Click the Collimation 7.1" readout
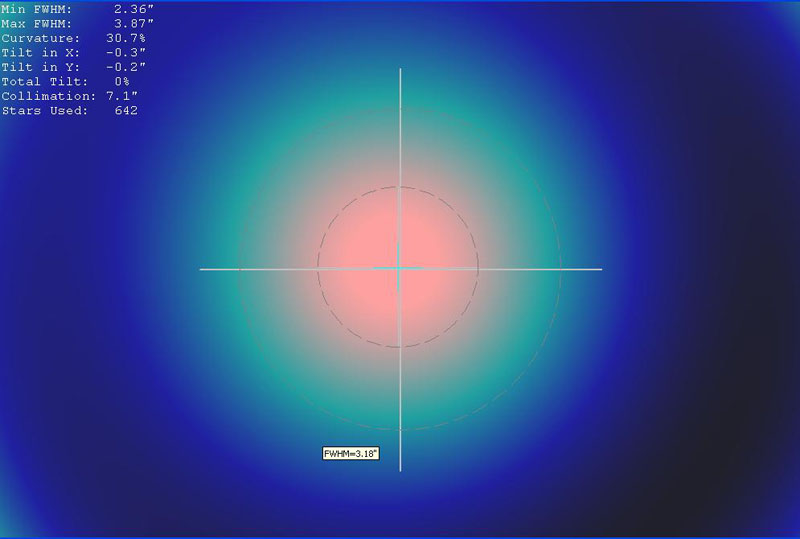This screenshot has height=539, width=800. 69,96
